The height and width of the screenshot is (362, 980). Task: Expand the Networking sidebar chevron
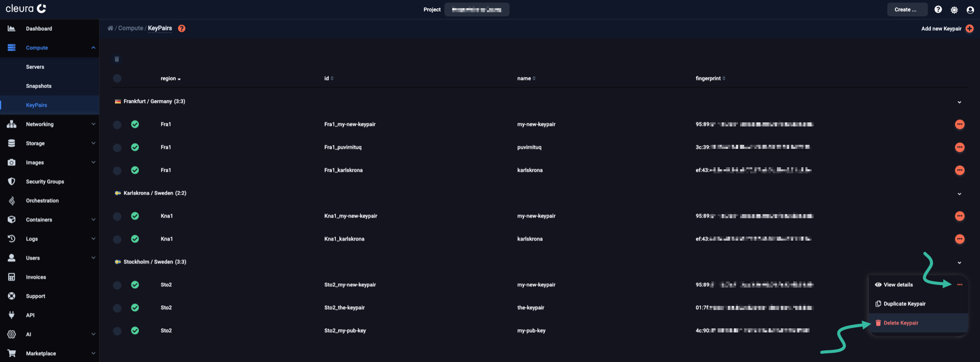93,124
